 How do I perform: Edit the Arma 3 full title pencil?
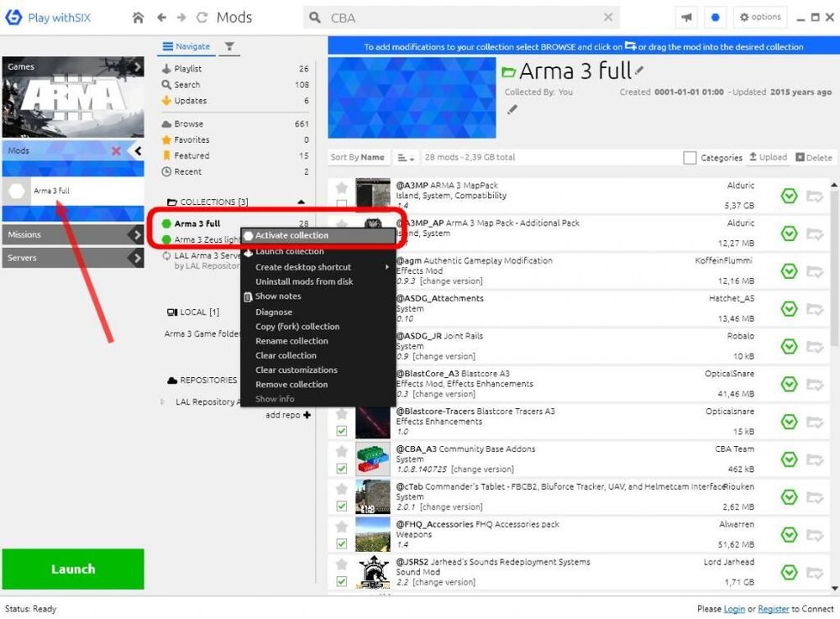click(639, 71)
